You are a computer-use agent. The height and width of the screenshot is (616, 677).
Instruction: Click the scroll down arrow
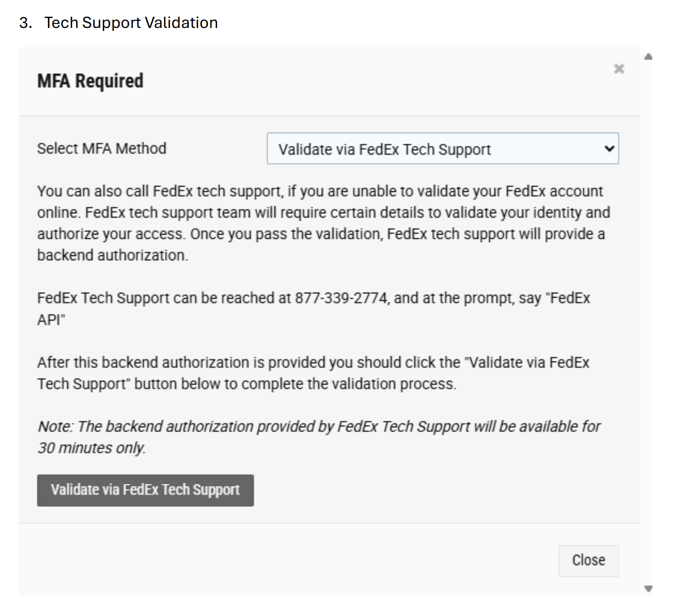click(648, 589)
